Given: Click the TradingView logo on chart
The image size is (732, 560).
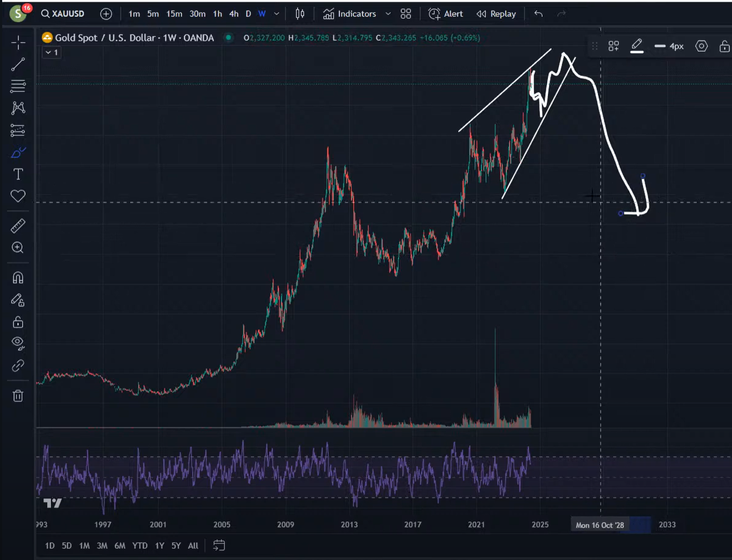Looking at the screenshot, I should tap(53, 503).
